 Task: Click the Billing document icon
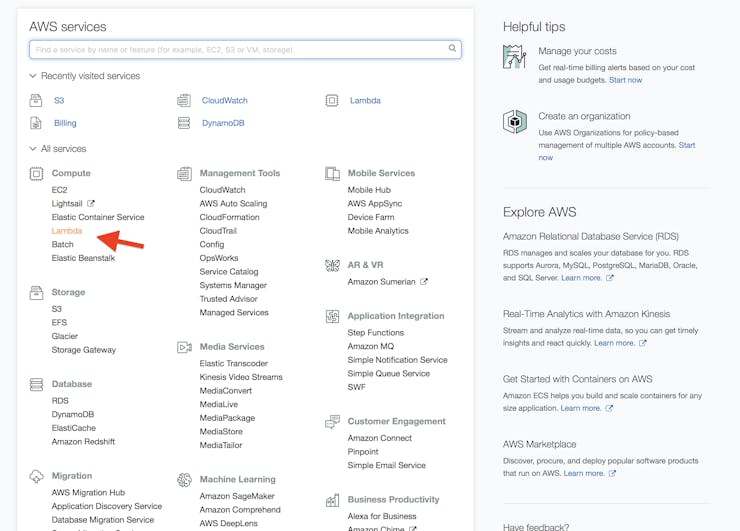pyautogui.click(x=36, y=123)
